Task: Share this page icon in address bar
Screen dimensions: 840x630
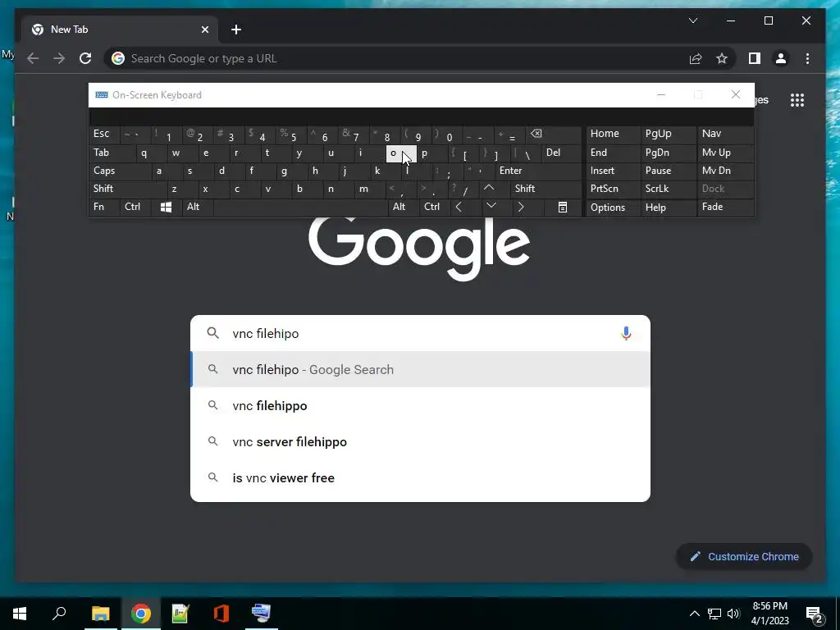Action: pos(696,58)
